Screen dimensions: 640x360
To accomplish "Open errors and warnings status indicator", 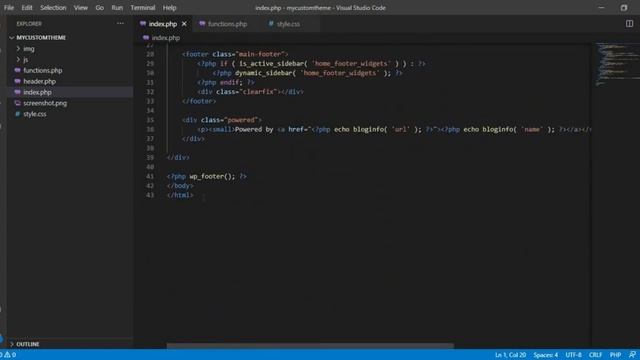I will [x=8, y=355].
